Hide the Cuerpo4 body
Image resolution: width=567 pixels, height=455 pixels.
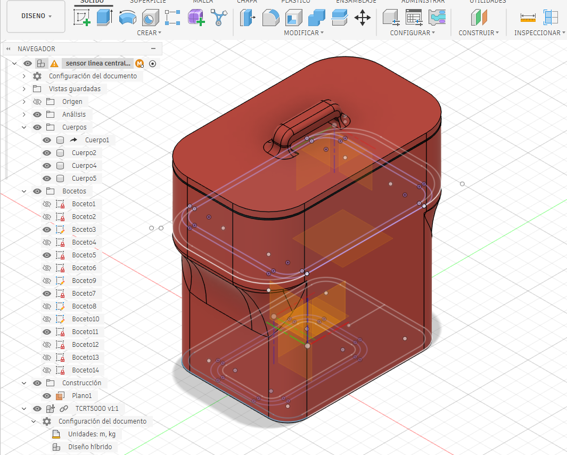(47, 166)
